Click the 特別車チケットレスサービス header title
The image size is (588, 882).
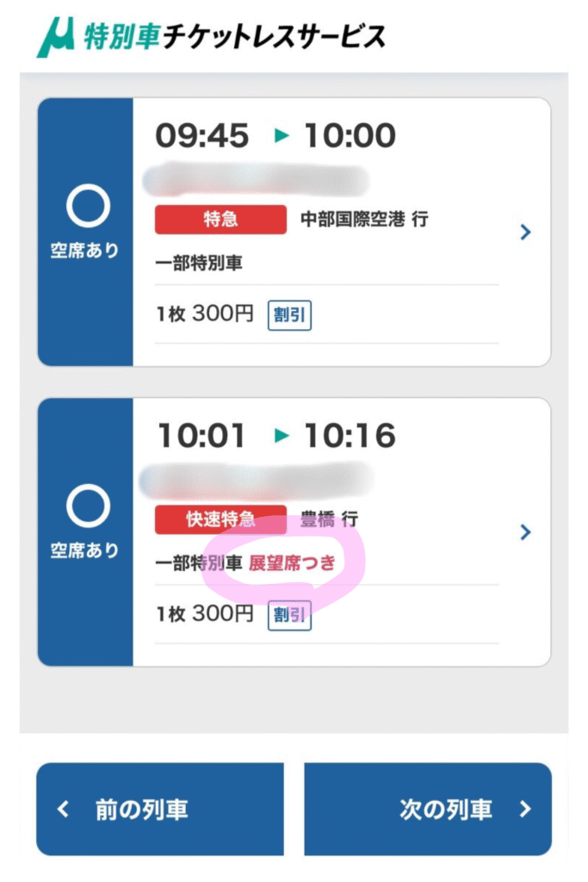tap(234, 37)
